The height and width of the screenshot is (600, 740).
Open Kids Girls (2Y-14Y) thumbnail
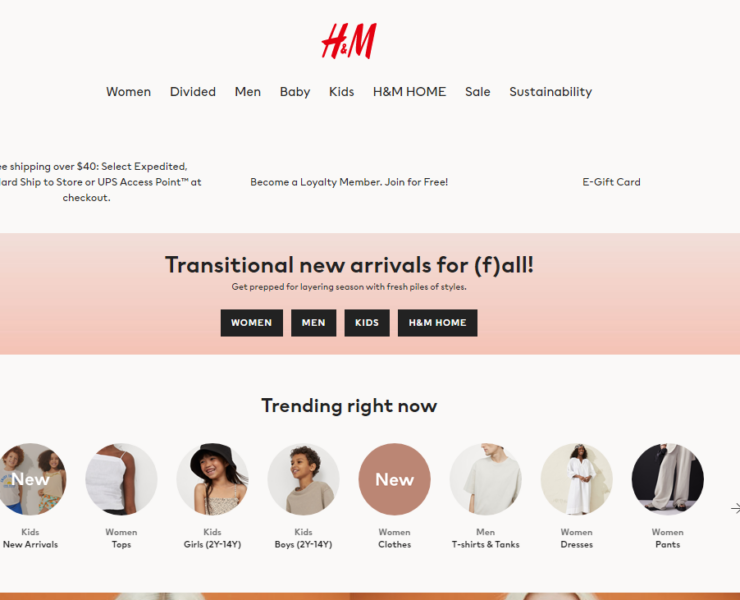coord(212,479)
